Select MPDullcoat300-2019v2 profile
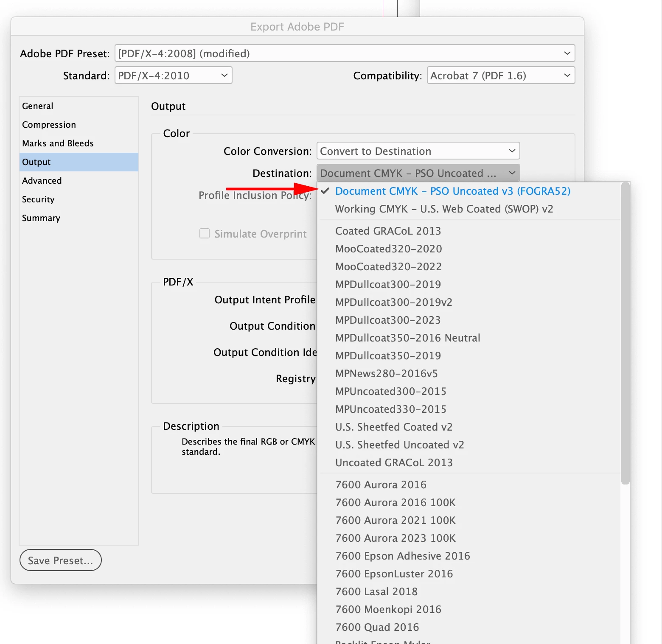 click(x=469, y=302)
